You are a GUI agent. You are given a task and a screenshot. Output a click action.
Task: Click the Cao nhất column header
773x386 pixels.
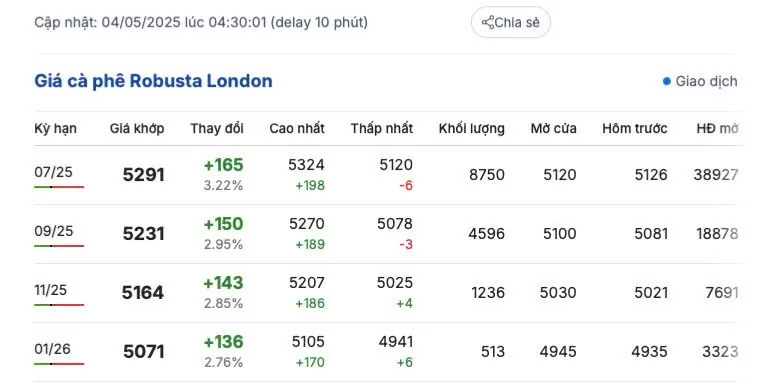(297, 129)
